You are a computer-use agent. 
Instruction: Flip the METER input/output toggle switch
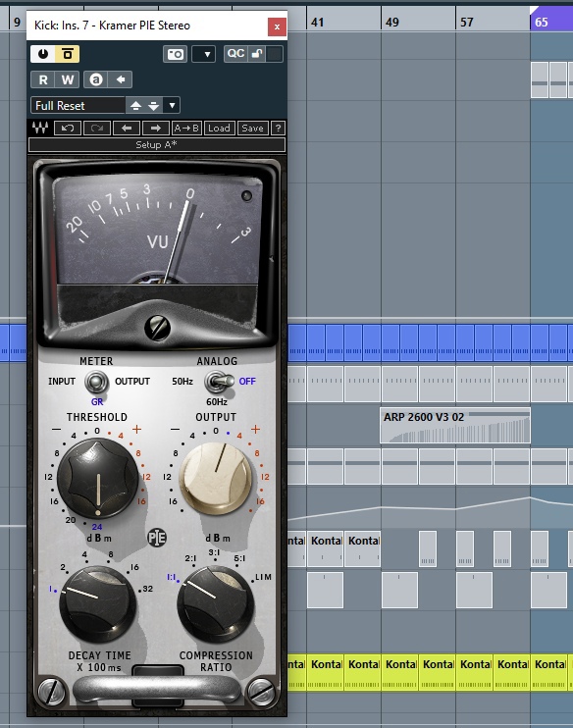(x=96, y=382)
